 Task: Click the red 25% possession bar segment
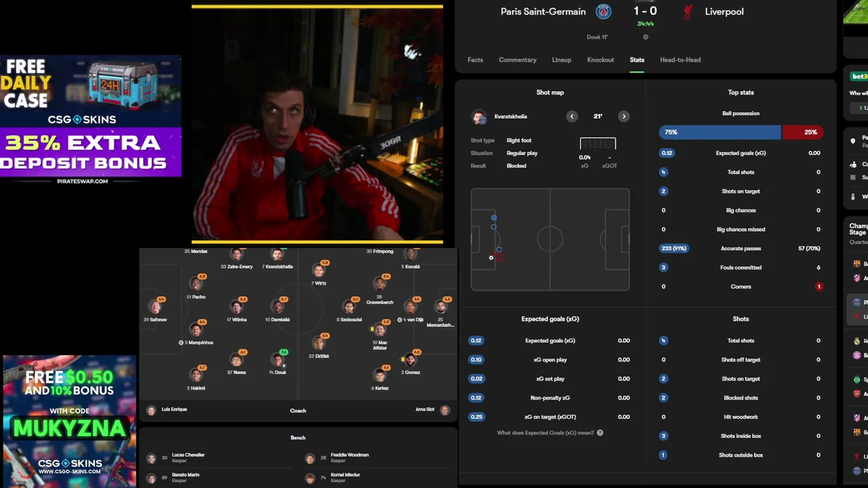(x=802, y=132)
